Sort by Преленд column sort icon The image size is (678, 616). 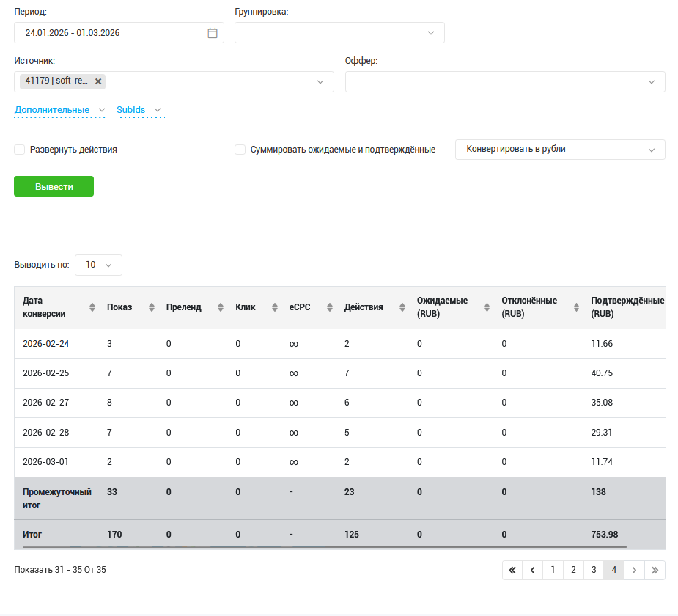click(x=221, y=307)
